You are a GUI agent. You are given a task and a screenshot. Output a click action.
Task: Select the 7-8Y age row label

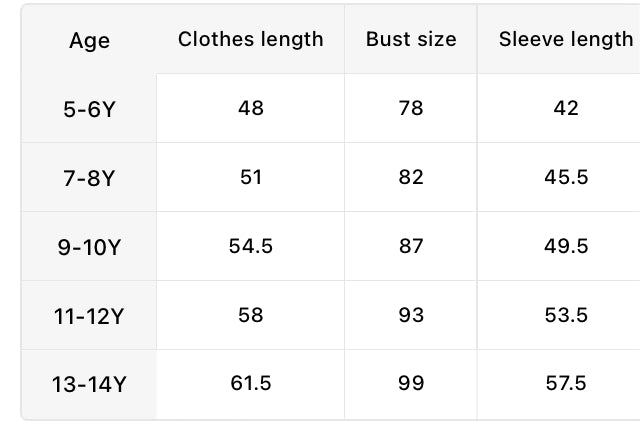click(89, 178)
